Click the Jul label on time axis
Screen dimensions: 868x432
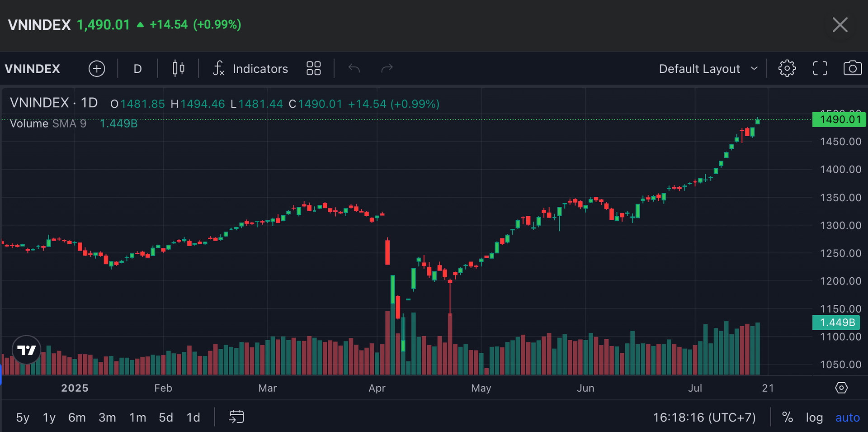point(695,388)
